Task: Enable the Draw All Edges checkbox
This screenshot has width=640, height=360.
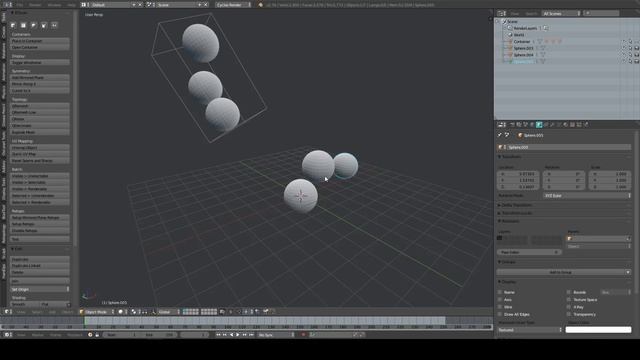Action: pyautogui.click(x=500, y=314)
